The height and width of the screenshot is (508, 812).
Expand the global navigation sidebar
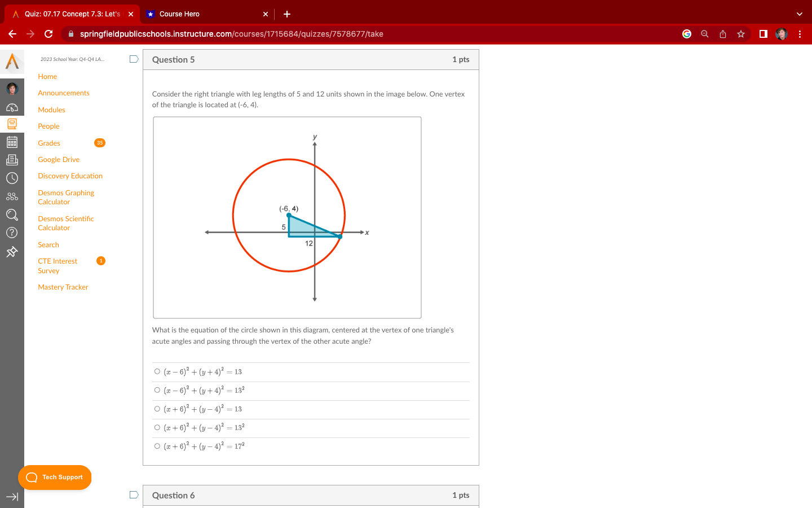(x=12, y=497)
